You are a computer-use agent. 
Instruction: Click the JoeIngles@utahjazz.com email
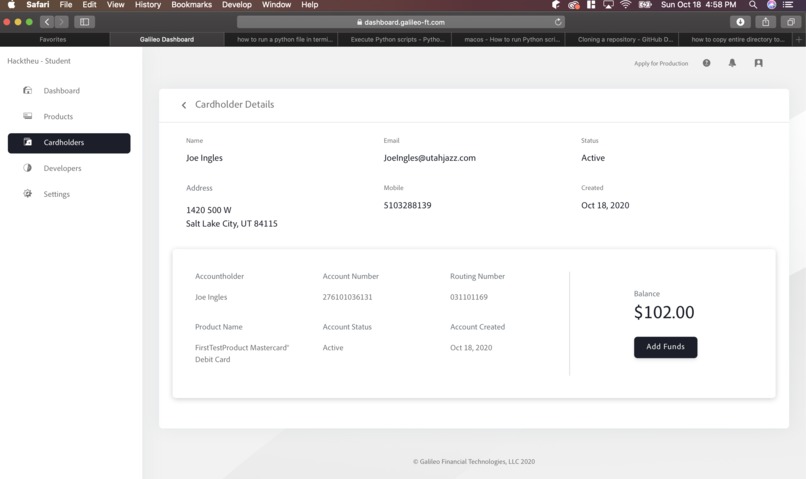[x=429, y=158]
